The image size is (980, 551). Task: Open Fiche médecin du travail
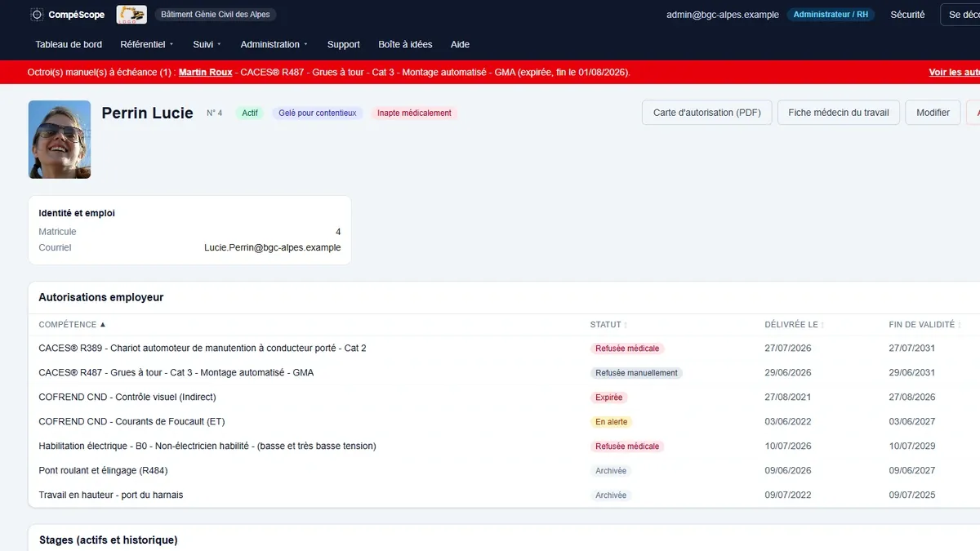[x=839, y=113]
